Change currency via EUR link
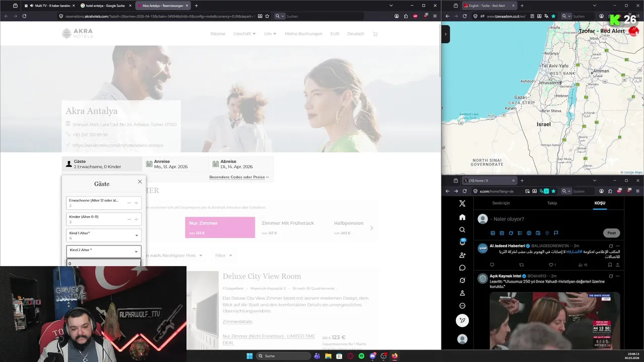644x362 pixels. [x=335, y=34]
